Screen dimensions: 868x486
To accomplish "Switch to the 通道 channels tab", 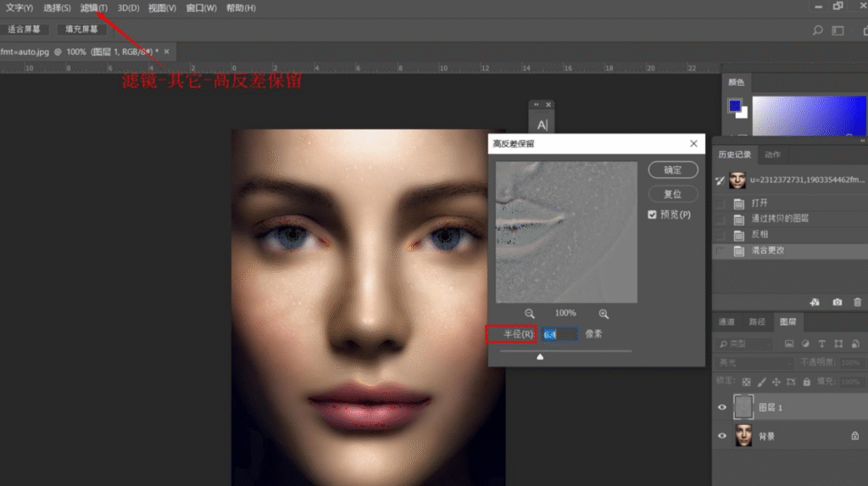I will click(x=726, y=322).
